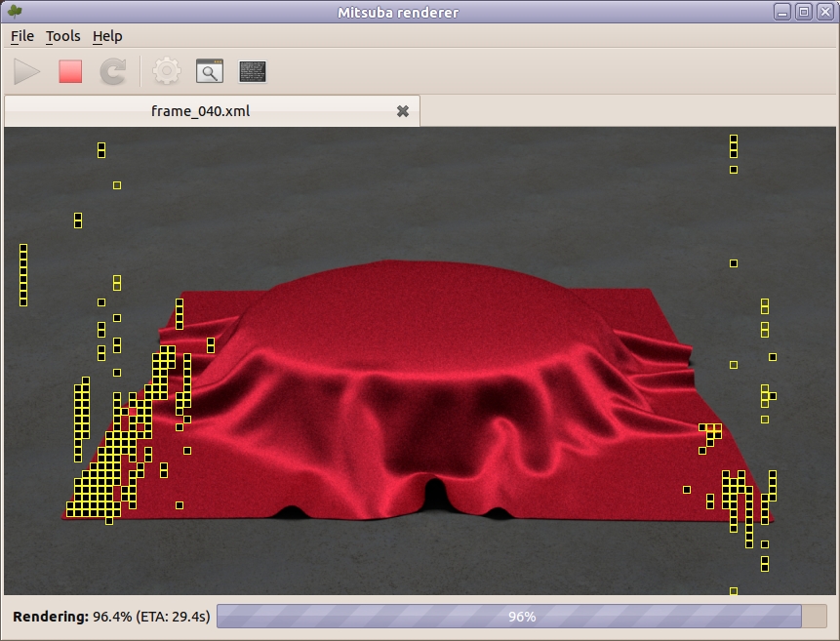Open the Help menu
The image size is (840, 641).
(x=107, y=36)
